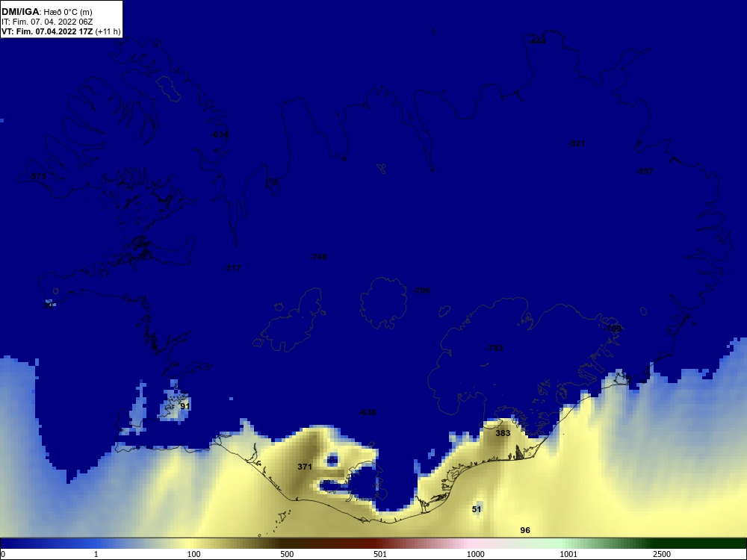This screenshot has width=747, height=560.
Task: Select the 'IT: Fim. 07. 04. 2022 06Z' line
Action: (x=46, y=22)
